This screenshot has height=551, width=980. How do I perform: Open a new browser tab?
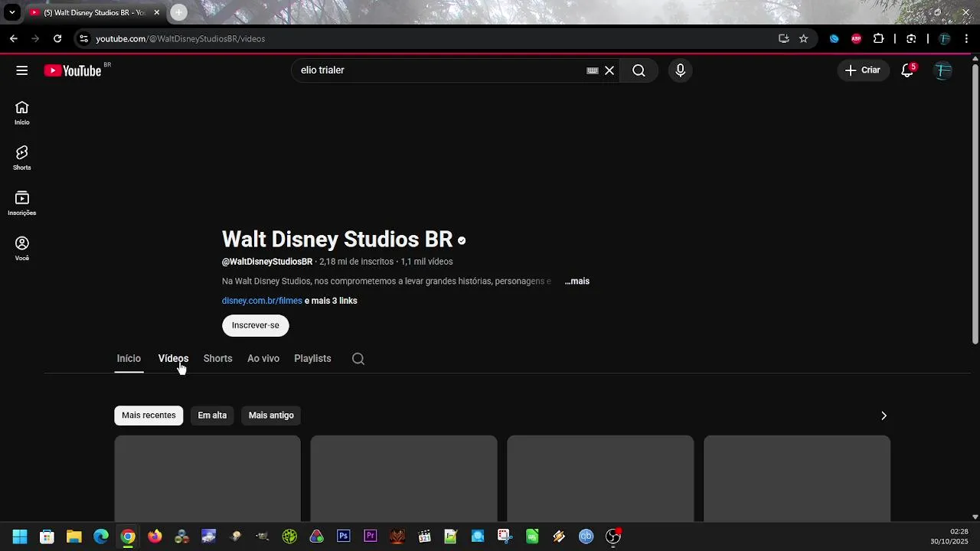pos(178,12)
